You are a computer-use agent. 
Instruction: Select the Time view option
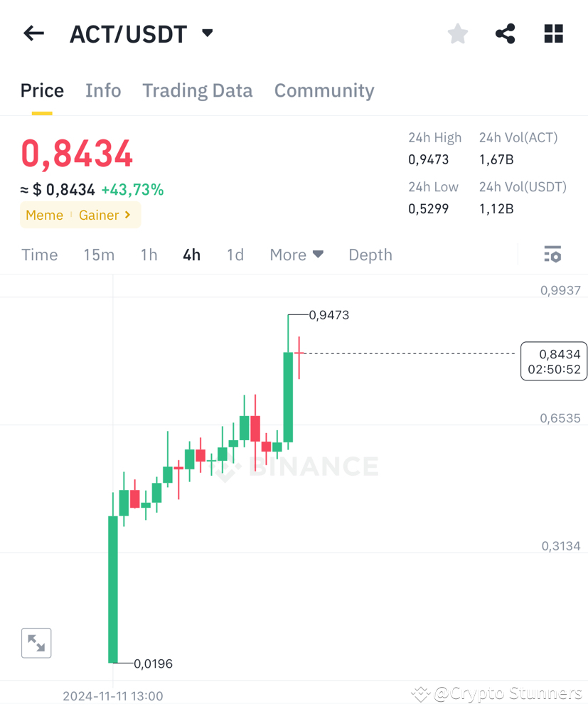coord(39,254)
